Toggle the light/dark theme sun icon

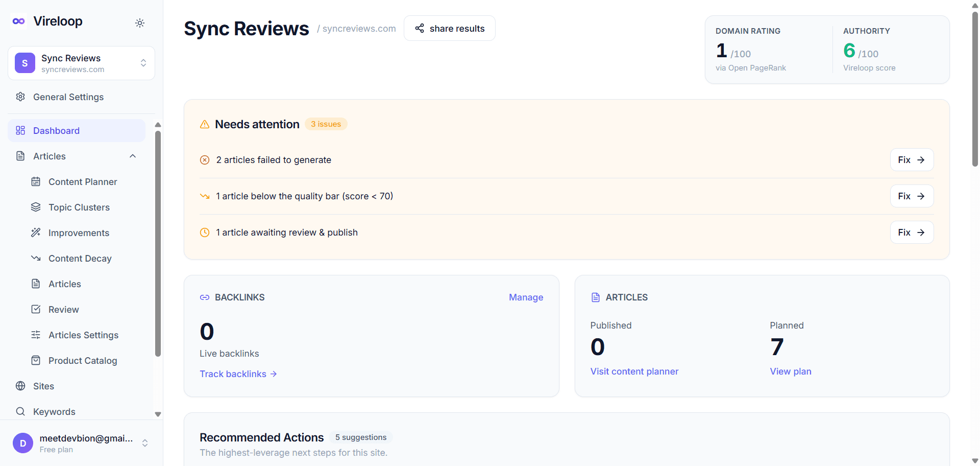tap(140, 23)
